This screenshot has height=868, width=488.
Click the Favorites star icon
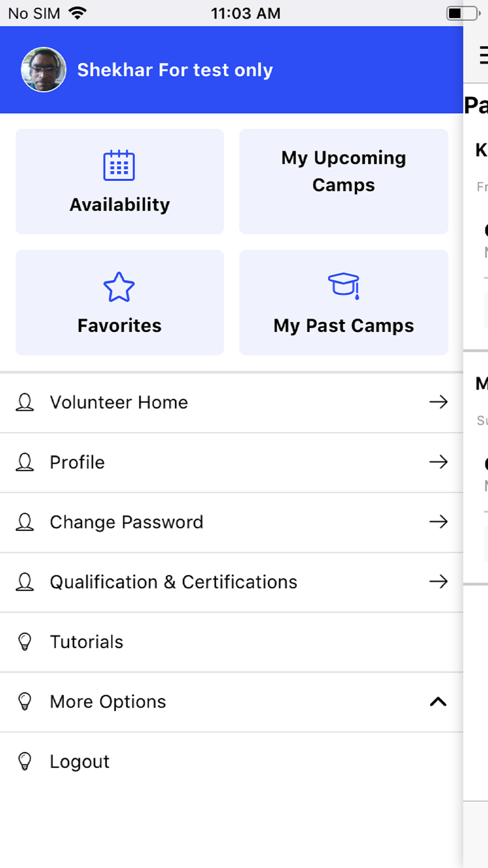[119, 287]
